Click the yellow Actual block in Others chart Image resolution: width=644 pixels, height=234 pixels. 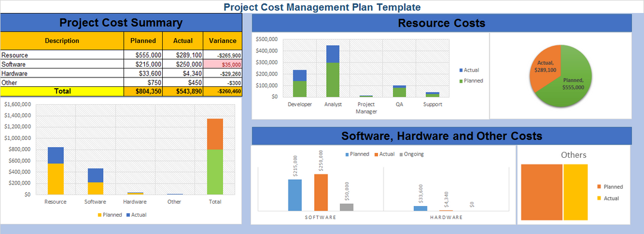[575, 192]
